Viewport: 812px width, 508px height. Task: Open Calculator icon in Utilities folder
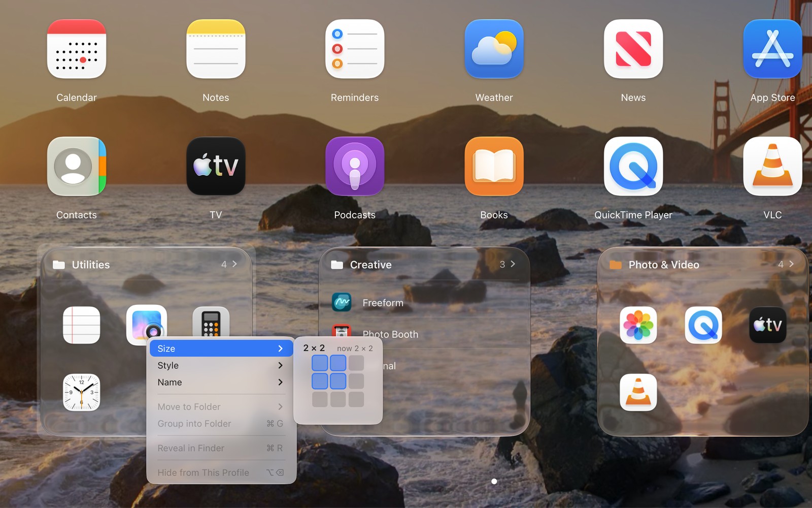211,323
